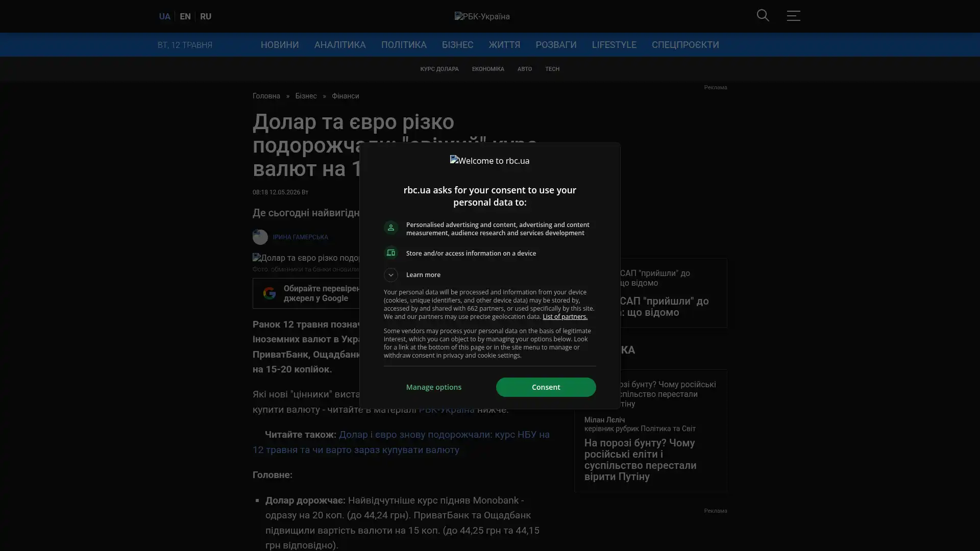The width and height of the screenshot is (980, 551).
Task: Open the АНАЛІТИКА menu
Action: [x=340, y=45]
